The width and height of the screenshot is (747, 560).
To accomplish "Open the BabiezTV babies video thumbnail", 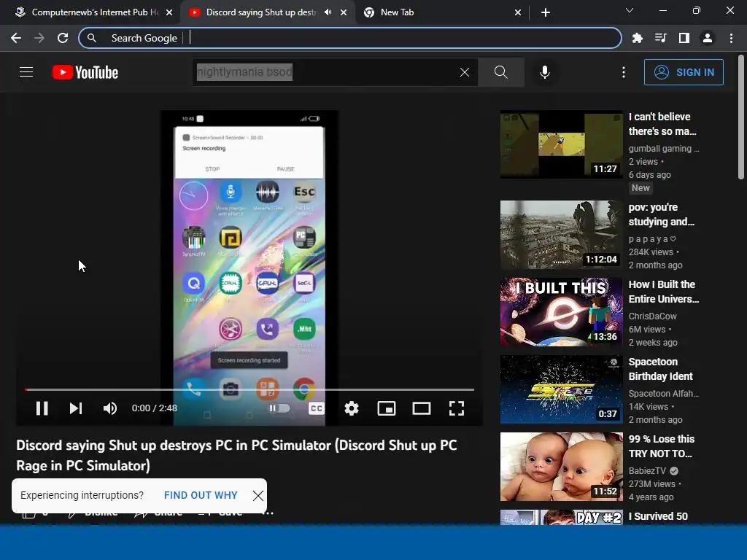I will [561, 467].
